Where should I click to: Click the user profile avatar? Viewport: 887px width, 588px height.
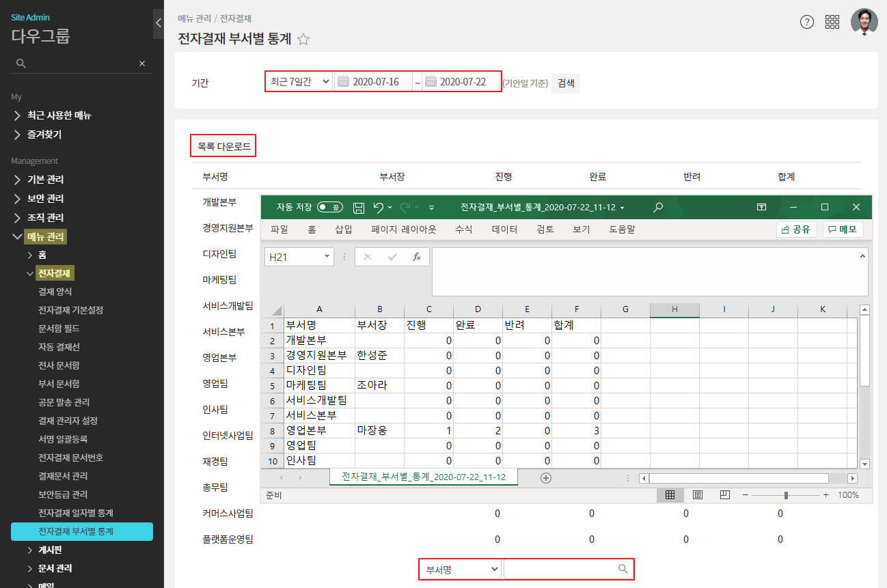[x=864, y=22]
